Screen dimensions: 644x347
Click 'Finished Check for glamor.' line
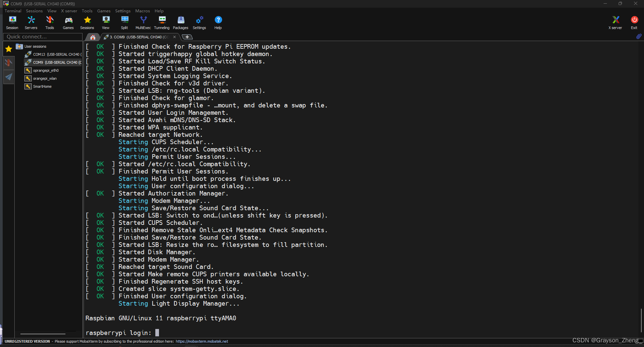166,98
